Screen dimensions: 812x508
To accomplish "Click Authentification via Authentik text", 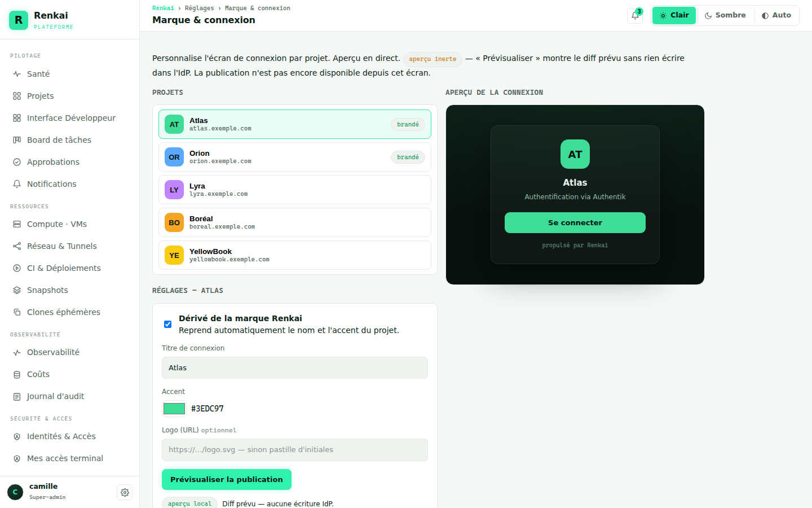I will 575,197.
